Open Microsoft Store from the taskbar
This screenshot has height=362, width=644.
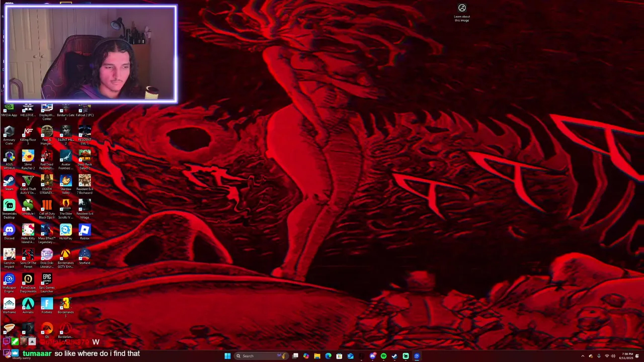339,356
